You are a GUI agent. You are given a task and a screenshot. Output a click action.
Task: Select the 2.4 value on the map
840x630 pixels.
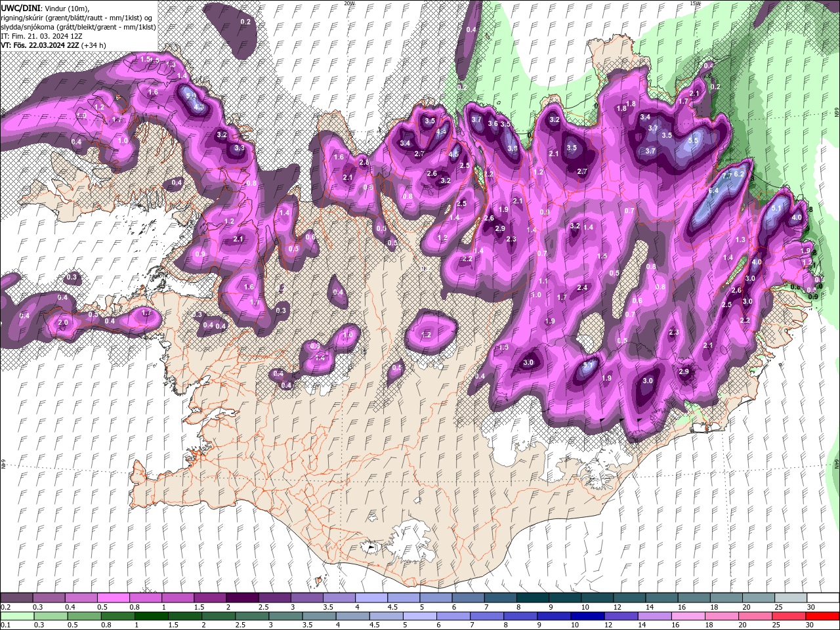point(582,287)
